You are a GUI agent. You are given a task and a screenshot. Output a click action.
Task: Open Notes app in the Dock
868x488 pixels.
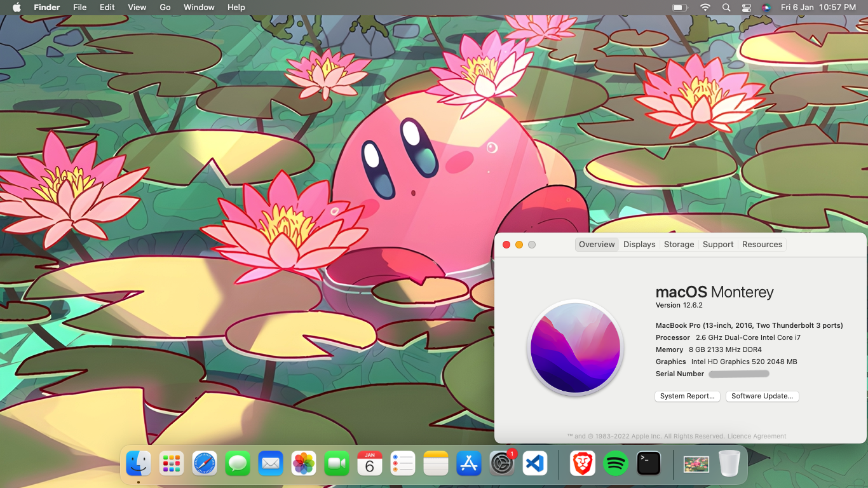[436, 463]
